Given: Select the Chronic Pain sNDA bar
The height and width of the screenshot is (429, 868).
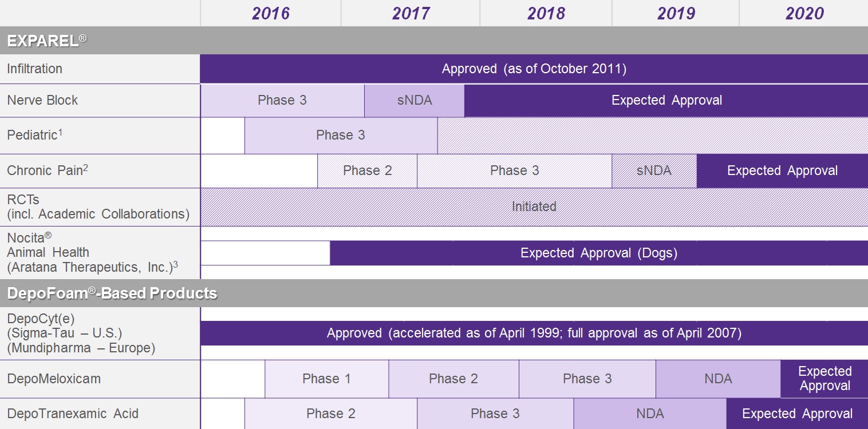Looking at the screenshot, I should pos(654,170).
